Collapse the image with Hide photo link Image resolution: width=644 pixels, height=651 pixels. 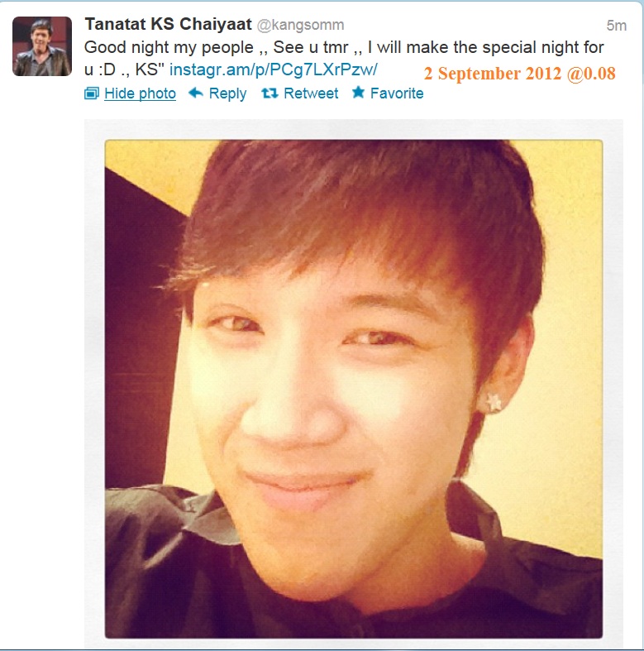point(141,93)
